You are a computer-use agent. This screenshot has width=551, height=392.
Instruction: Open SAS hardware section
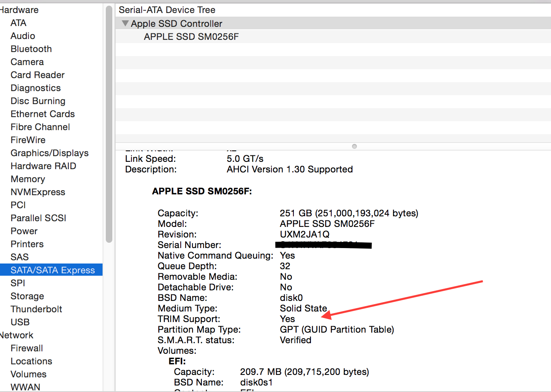pyautogui.click(x=20, y=257)
